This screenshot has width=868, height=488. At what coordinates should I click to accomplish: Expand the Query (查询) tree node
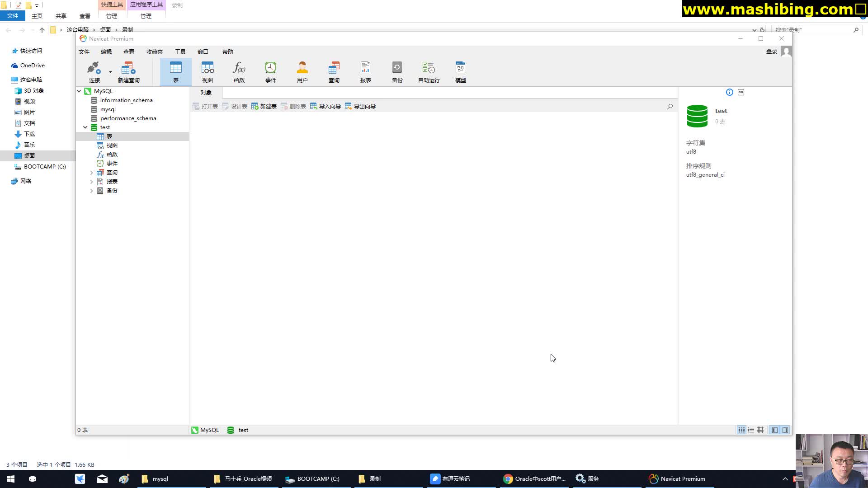[91, 173]
